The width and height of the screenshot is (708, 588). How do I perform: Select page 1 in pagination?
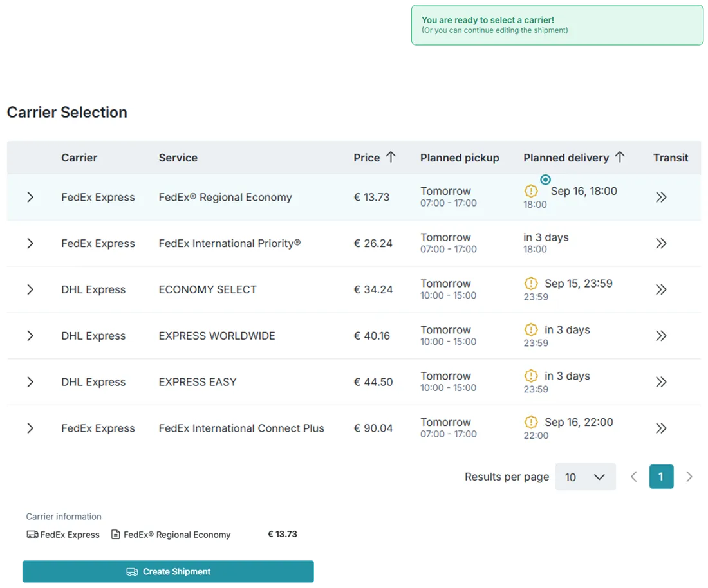[x=661, y=477]
